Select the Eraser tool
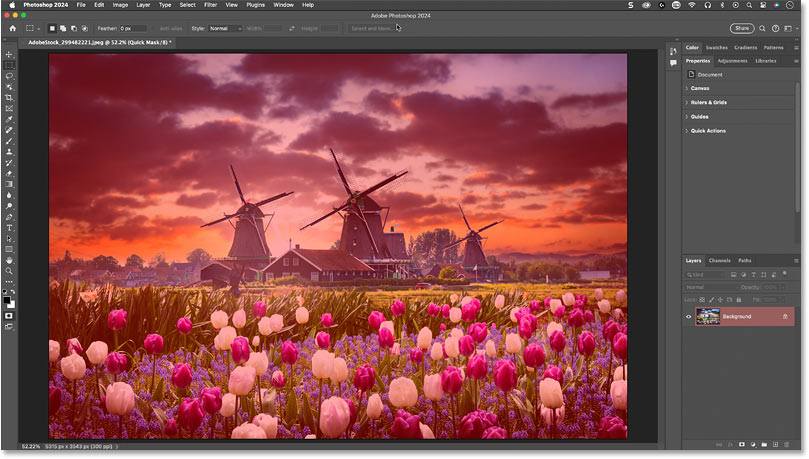 (9, 173)
